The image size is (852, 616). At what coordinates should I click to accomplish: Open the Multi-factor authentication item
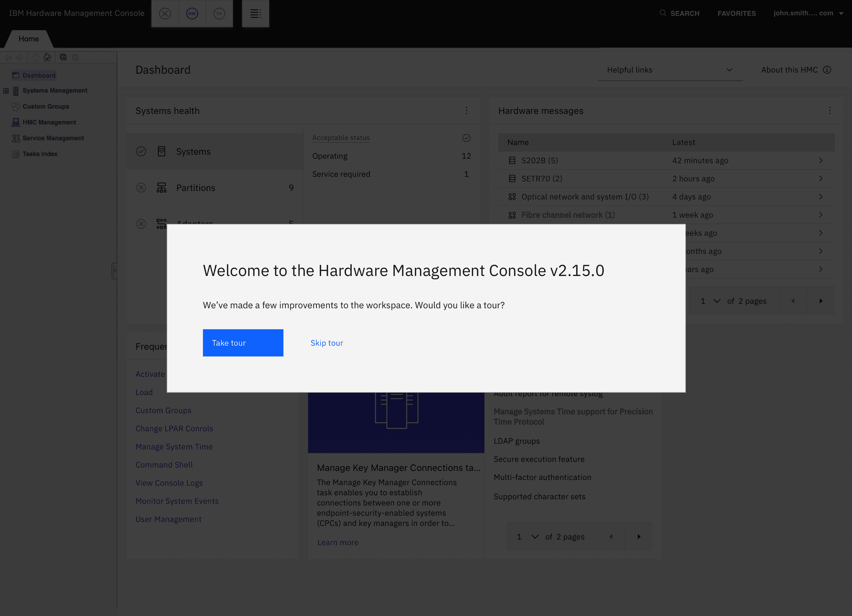coord(542,477)
